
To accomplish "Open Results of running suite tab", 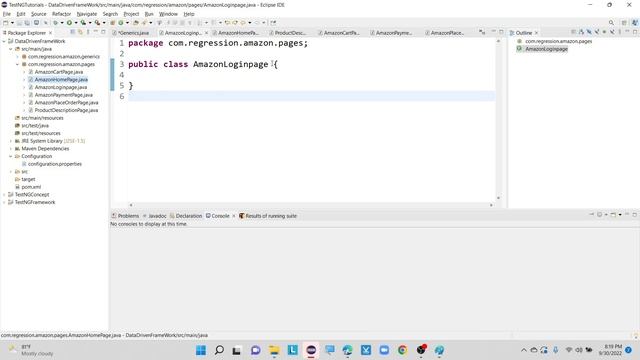I will 268,216.
